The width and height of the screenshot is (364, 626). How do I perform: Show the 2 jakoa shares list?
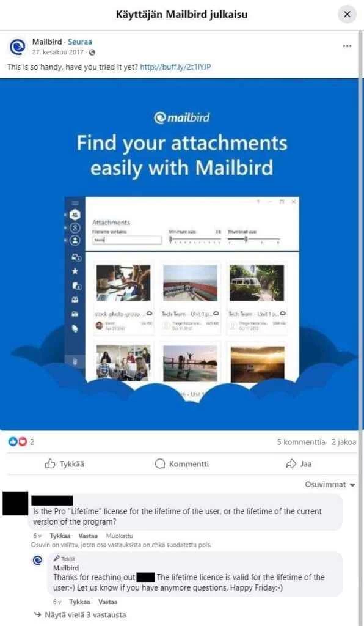(344, 442)
